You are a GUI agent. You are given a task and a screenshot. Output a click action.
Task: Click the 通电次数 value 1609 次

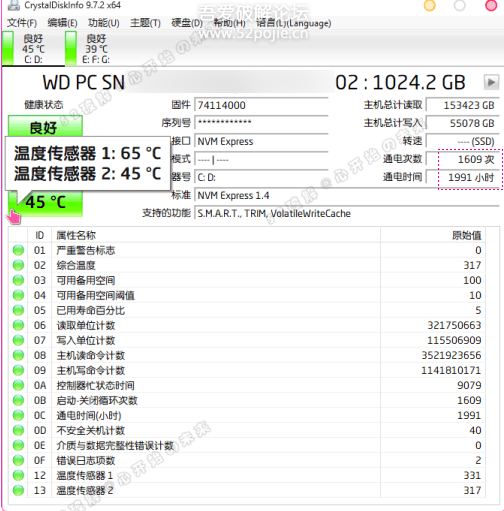(463, 159)
